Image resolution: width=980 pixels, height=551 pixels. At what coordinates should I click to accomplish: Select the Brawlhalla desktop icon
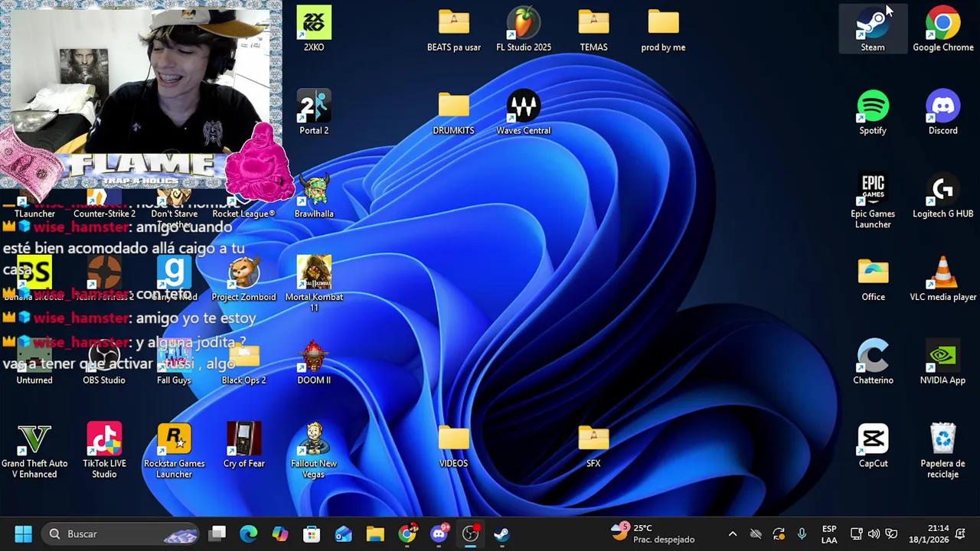point(314,197)
